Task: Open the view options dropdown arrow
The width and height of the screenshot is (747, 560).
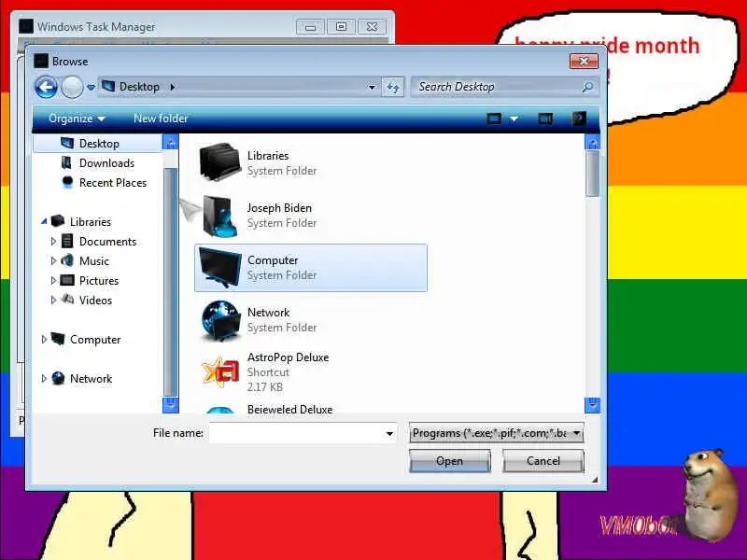Action: point(514,119)
